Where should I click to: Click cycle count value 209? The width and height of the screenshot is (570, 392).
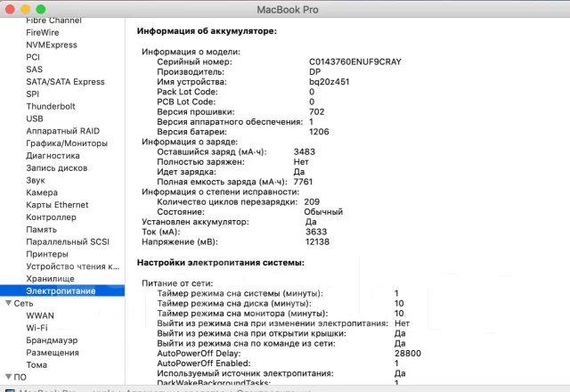[x=312, y=202]
